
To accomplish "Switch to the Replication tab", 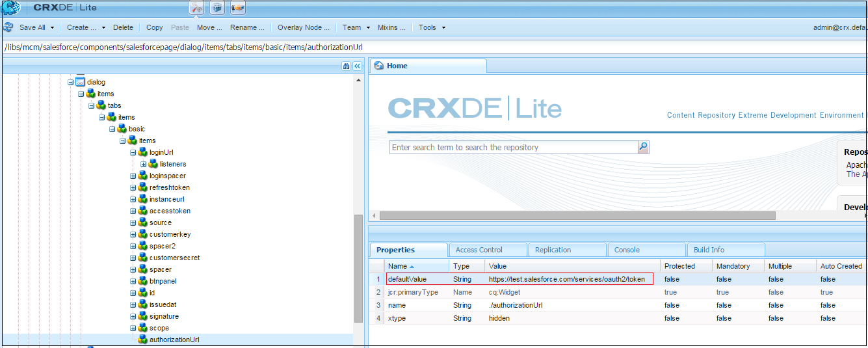I will pyautogui.click(x=567, y=250).
